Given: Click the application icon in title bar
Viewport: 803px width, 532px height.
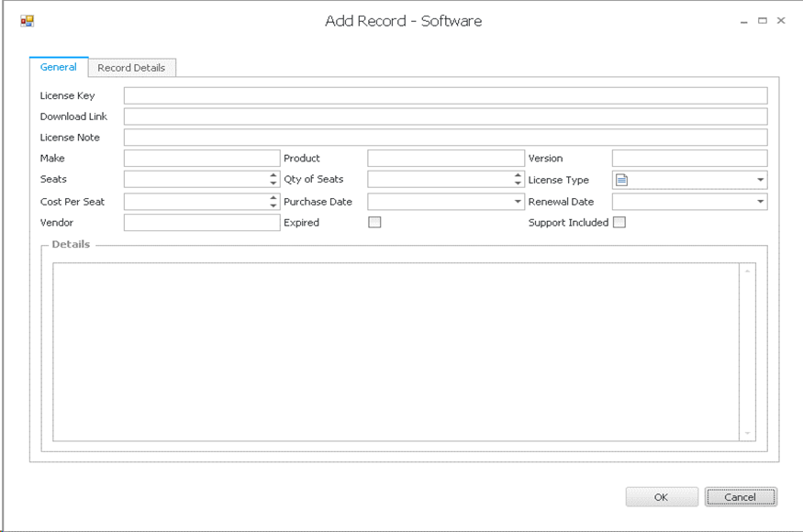Looking at the screenshot, I should tap(28, 20).
